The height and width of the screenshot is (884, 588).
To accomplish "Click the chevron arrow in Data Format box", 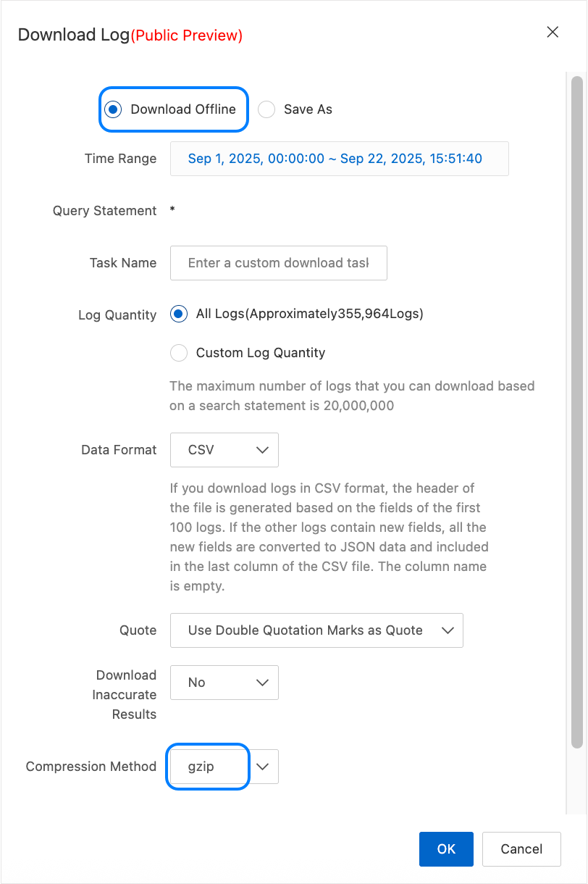I will click(x=262, y=450).
